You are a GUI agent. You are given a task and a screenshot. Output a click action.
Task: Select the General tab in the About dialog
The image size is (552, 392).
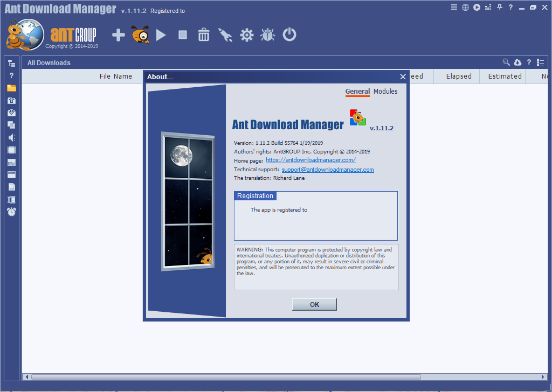357,92
